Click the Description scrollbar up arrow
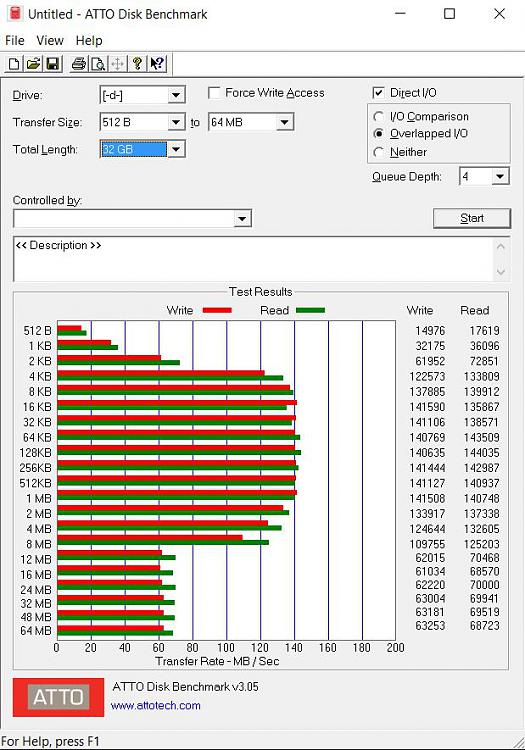 click(x=501, y=247)
